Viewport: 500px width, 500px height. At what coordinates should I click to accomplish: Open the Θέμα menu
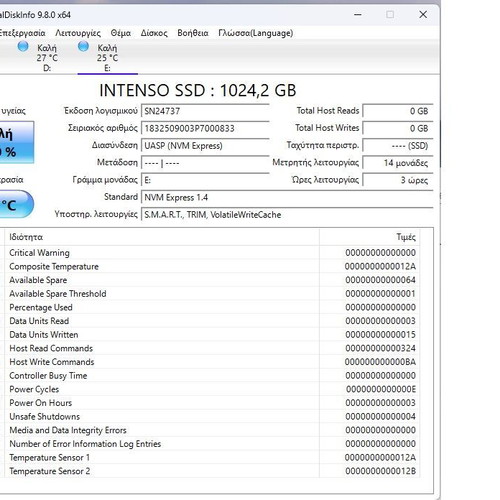coord(121,33)
